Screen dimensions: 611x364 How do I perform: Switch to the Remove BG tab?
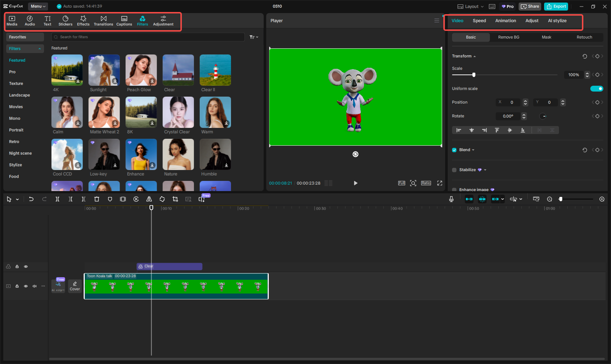pos(508,37)
